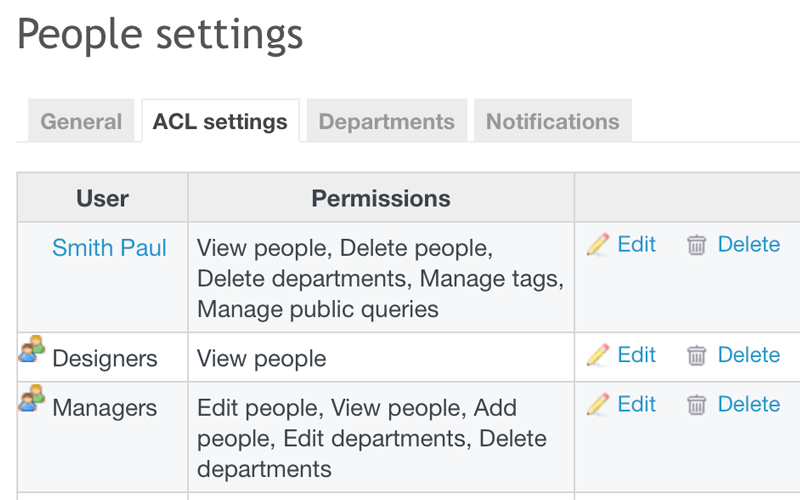The width and height of the screenshot is (800, 500).
Task: Click the pencil icon in Managers row
Action: (x=598, y=404)
